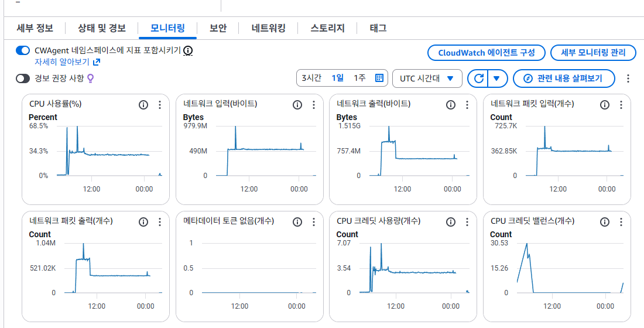Select 1일 time range

pos(338,78)
